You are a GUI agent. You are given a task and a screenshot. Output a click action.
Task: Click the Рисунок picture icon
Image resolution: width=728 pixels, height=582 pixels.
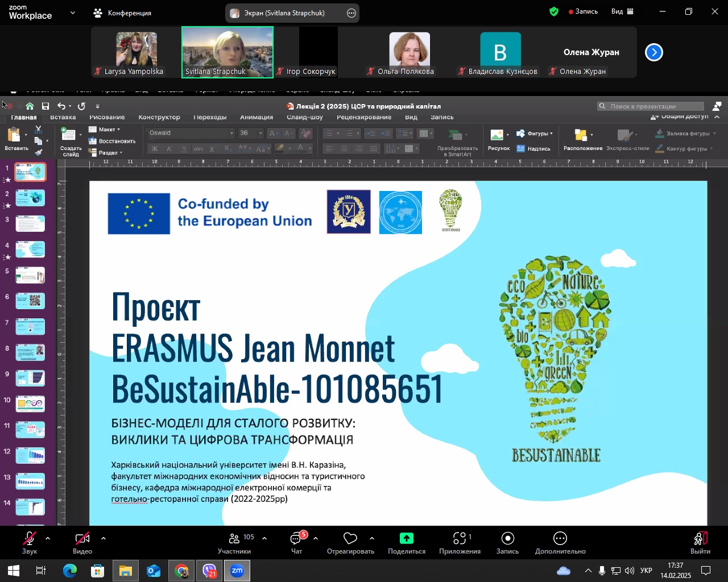pyautogui.click(x=497, y=135)
